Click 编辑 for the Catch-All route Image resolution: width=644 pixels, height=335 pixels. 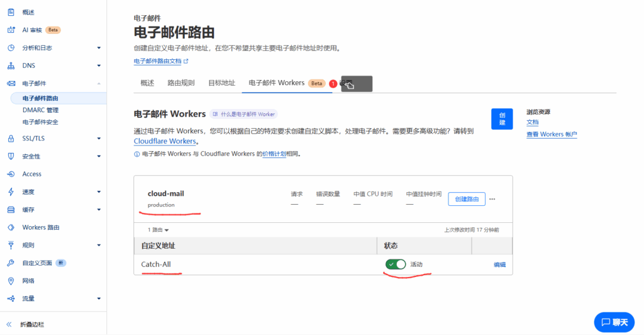click(499, 265)
